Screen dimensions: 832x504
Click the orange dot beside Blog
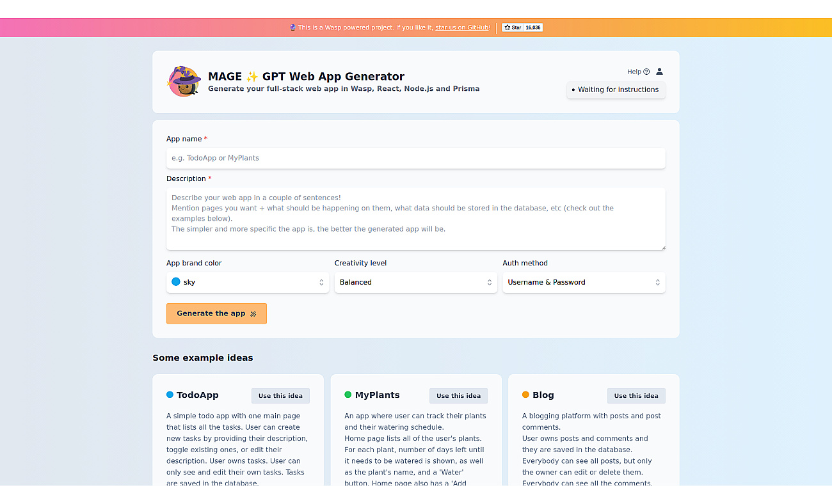(x=525, y=395)
